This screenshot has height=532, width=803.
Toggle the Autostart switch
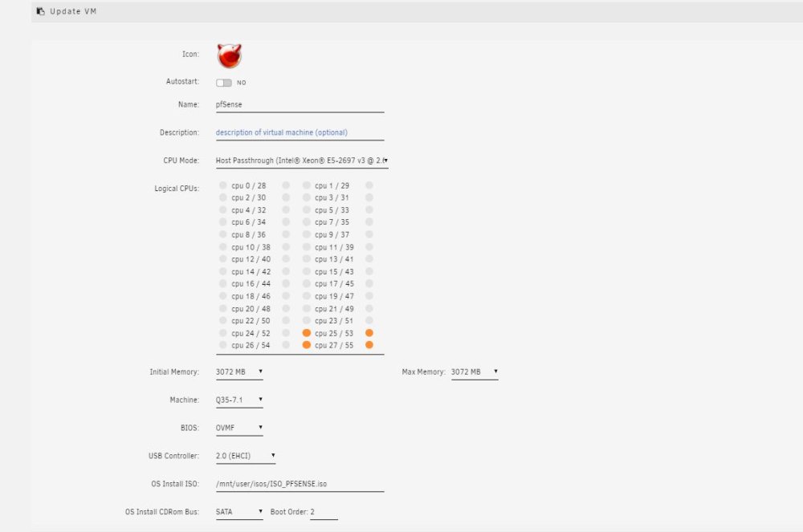(224, 83)
